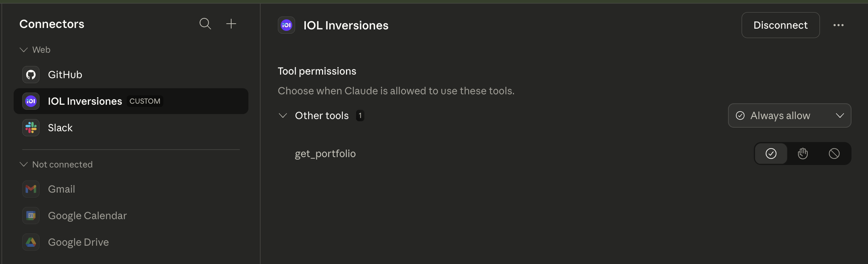Open the Always allow dropdown
The image size is (868, 264).
click(x=789, y=115)
